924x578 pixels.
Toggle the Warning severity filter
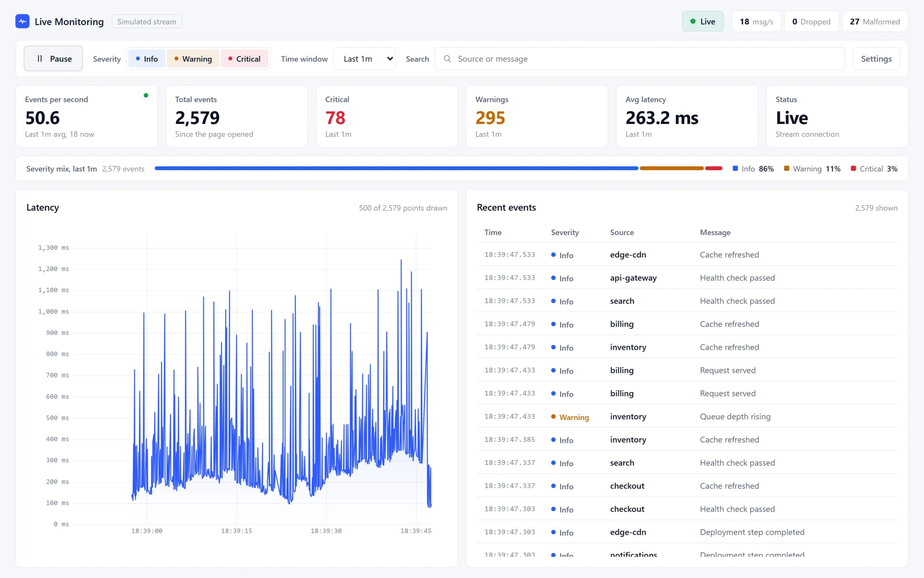(193, 59)
